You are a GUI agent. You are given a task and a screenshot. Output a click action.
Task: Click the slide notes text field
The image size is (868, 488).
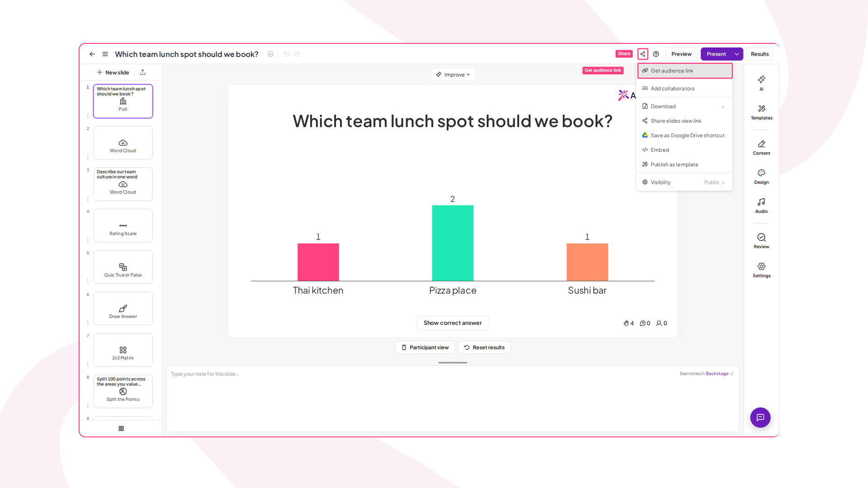pyautogui.click(x=453, y=399)
